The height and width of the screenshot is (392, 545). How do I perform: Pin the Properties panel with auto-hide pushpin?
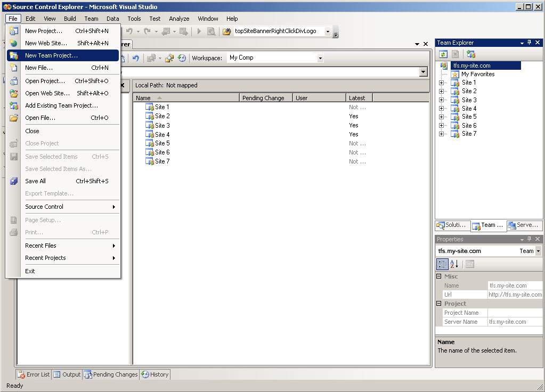[x=530, y=239]
